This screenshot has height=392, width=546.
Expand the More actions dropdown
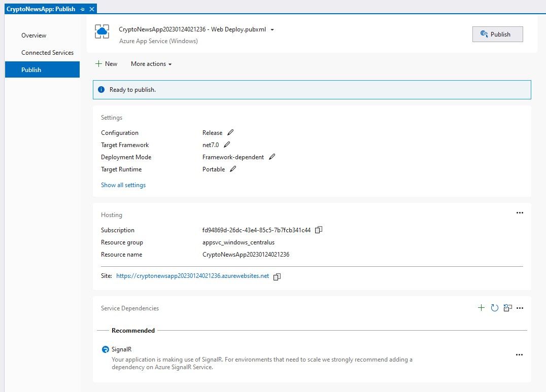point(151,64)
